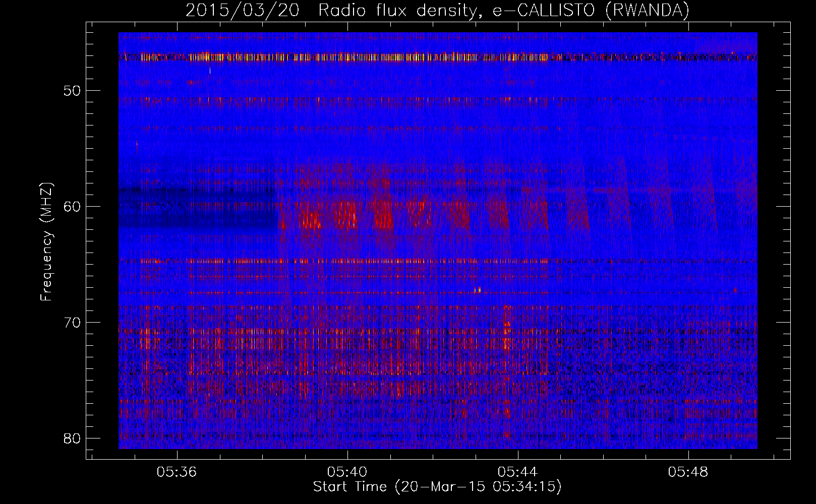Click the Start Time axis label
The width and height of the screenshot is (816, 504).
437,487
